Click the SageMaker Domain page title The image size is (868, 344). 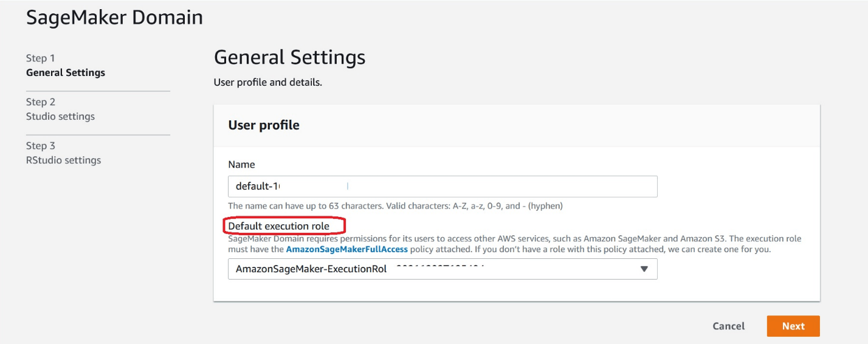pyautogui.click(x=114, y=17)
